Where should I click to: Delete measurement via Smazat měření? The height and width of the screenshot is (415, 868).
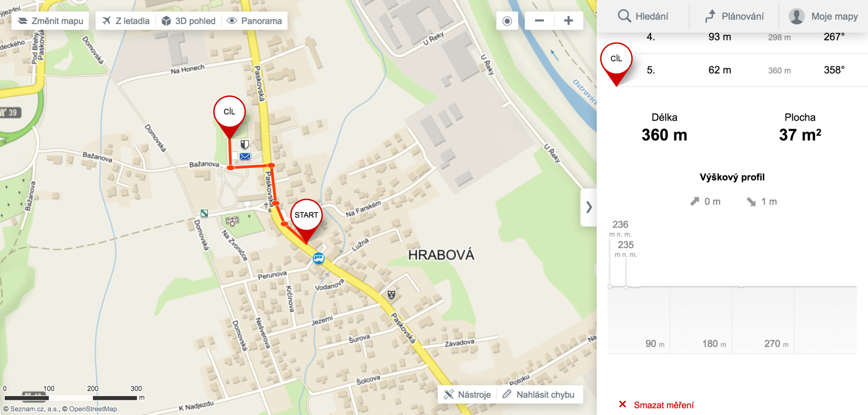point(656,405)
